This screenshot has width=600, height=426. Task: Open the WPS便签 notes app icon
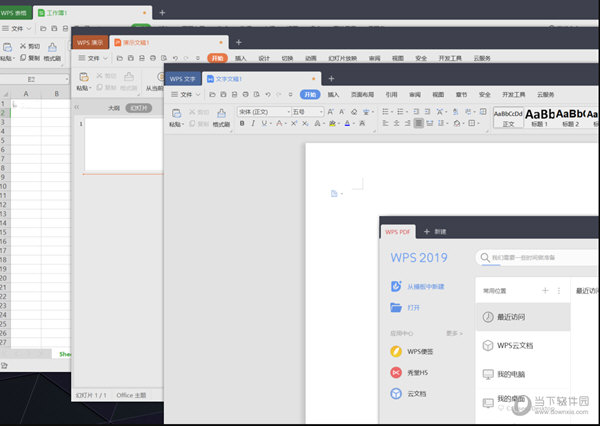[x=396, y=351]
